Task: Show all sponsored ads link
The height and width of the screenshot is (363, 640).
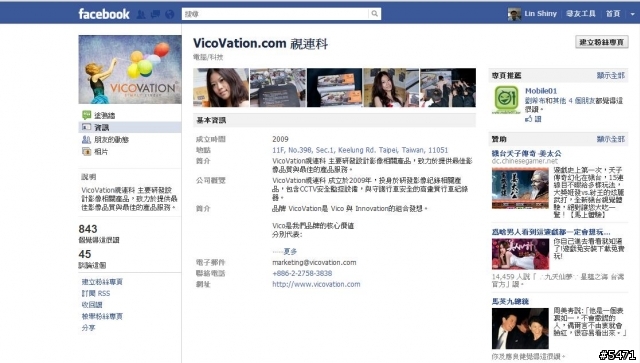Action: click(611, 139)
